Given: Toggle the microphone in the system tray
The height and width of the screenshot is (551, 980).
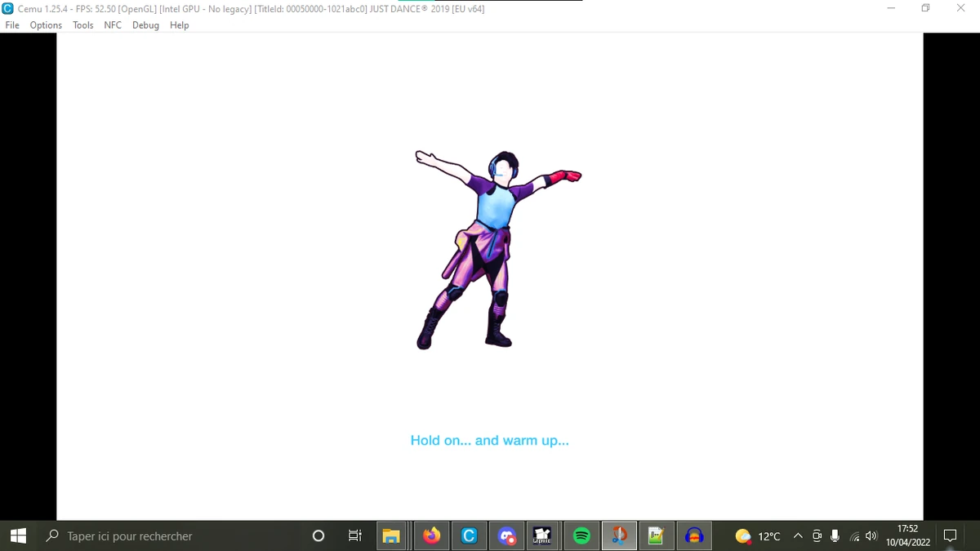Looking at the screenshot, I should coord(835,535).
